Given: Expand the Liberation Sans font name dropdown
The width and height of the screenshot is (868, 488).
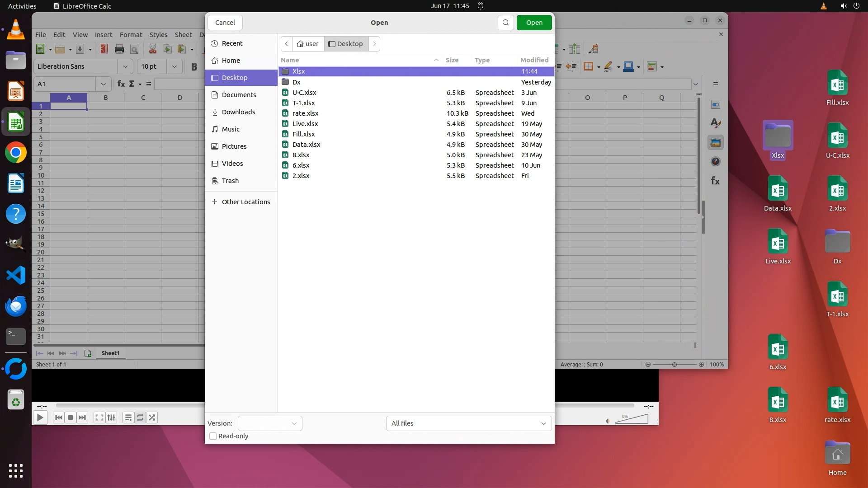Looking at the screenshot, I should 125,66.
